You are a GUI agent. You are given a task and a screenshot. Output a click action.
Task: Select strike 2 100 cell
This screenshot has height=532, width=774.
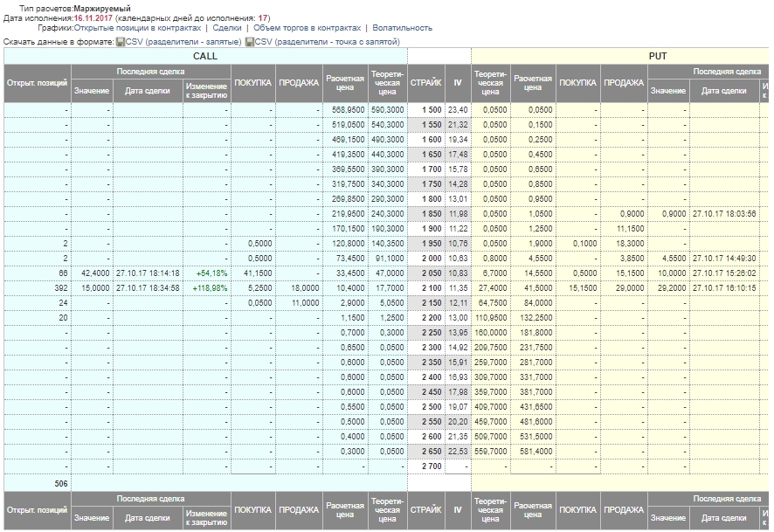click(426, 287)
